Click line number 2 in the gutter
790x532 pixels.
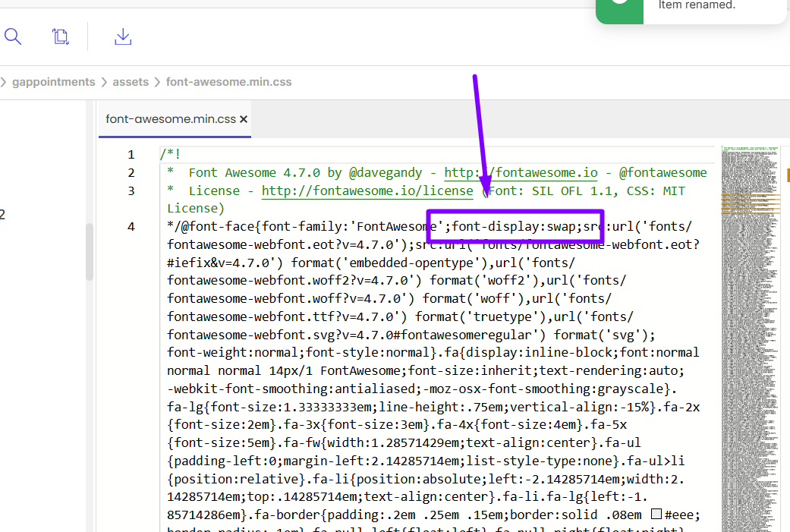[x=131, y=173]
